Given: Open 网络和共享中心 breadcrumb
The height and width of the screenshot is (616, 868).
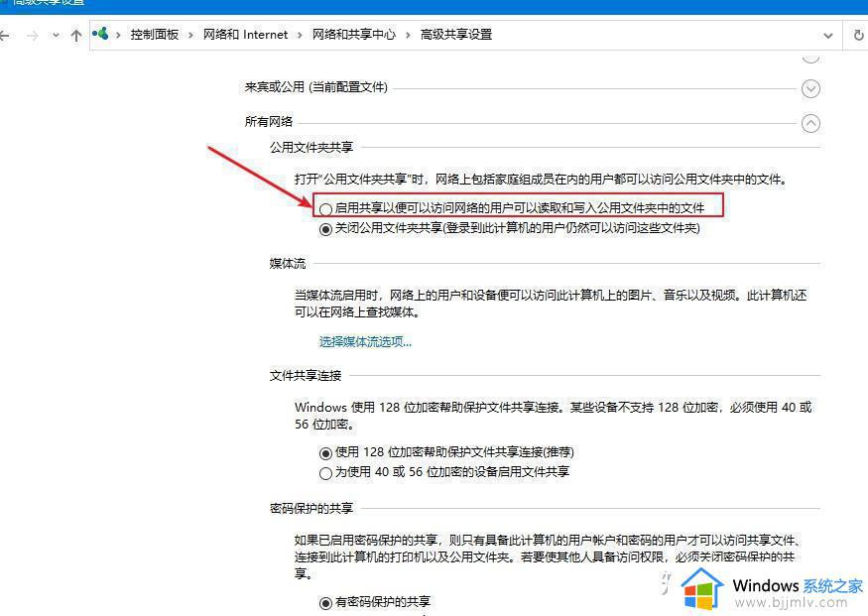Looking at the screenshot, I should [354, 35].
